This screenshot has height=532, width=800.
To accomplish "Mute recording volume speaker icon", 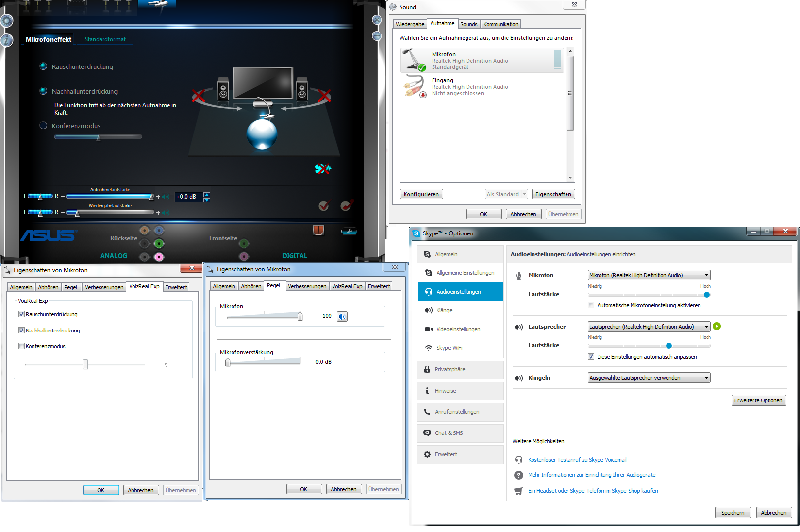I will (x=166, y=197).
